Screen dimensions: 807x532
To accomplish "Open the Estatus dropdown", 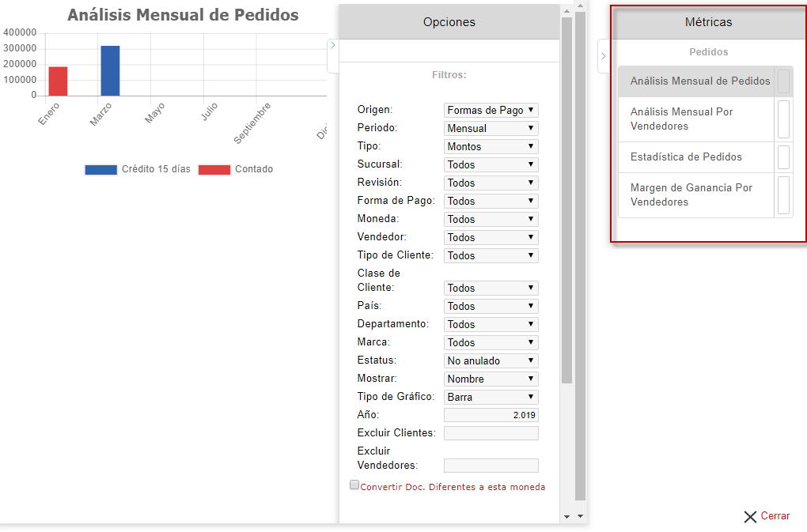I will pos(491,360).
